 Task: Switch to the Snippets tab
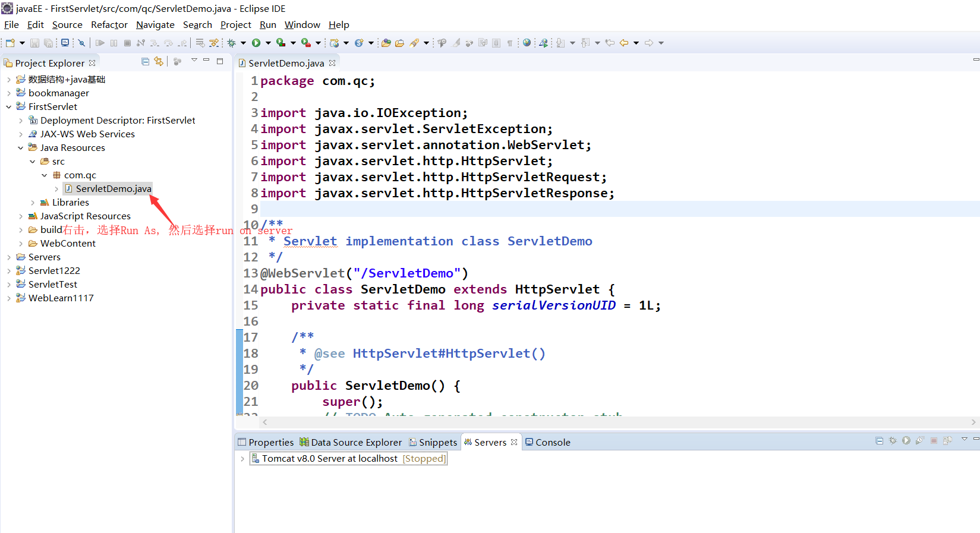(x=433, y=442)
